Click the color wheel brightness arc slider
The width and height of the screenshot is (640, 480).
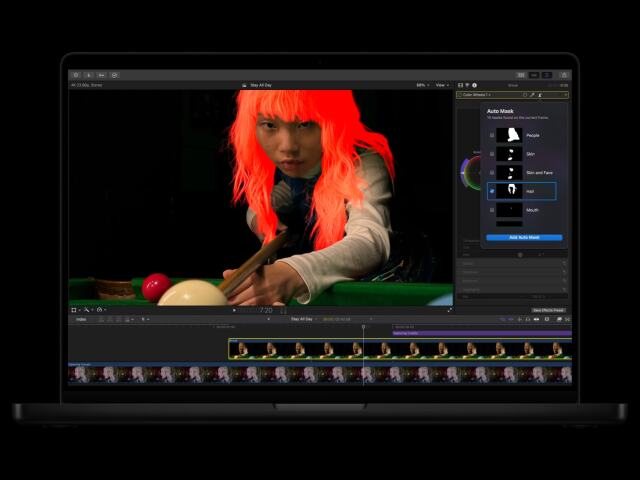(x=464, y=173)
